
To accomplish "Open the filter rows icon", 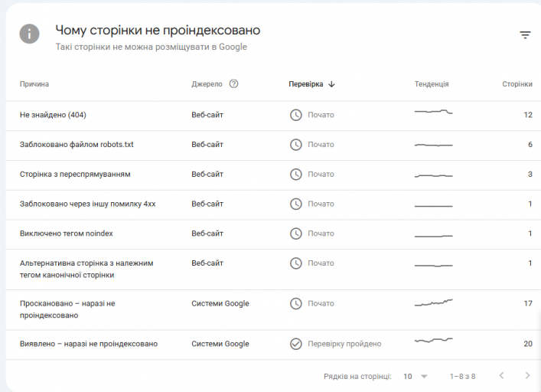I will coord(525,35).
